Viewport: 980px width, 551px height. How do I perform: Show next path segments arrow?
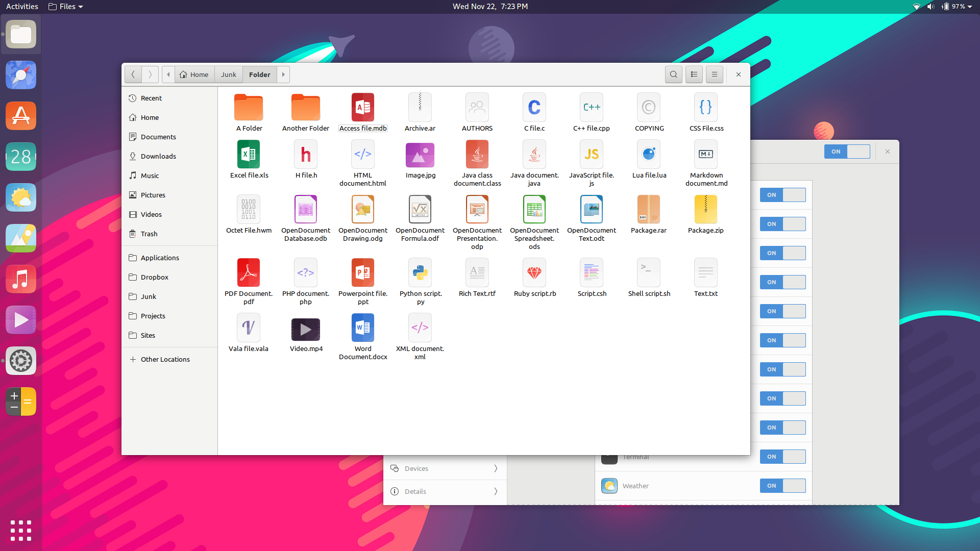point(283,74)
